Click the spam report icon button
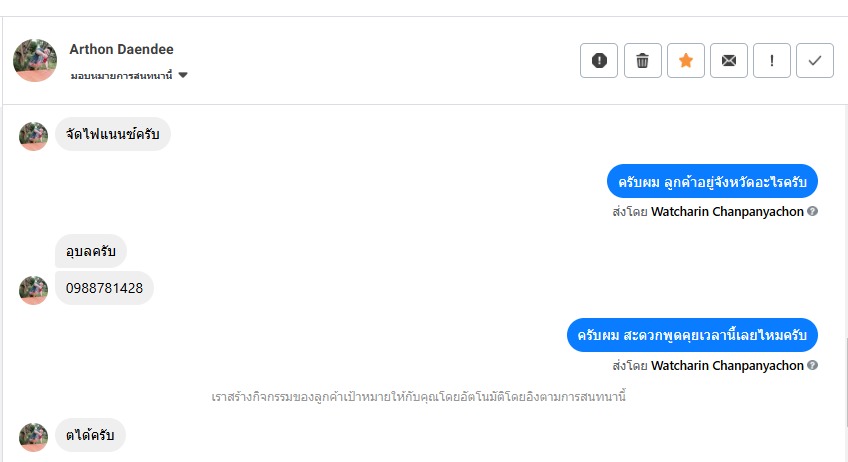 click(x=599, y=61)
